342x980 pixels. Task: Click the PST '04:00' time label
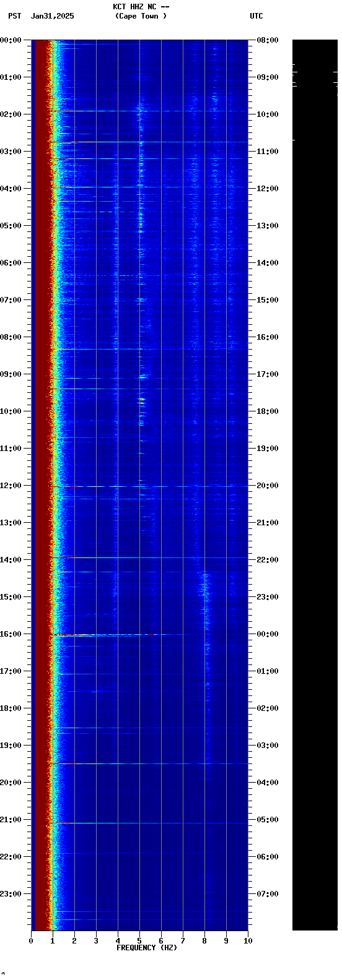pyautogui.click(x=11, y=189)
